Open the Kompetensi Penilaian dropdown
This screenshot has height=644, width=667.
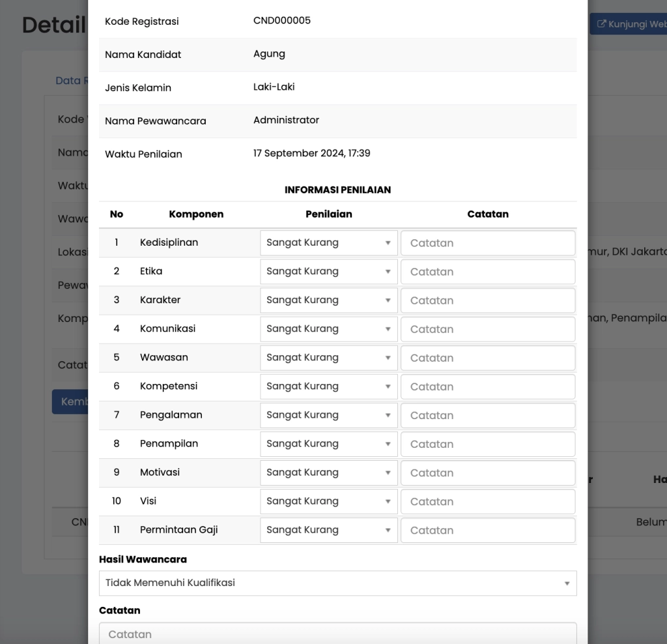(x=328, y=386)
